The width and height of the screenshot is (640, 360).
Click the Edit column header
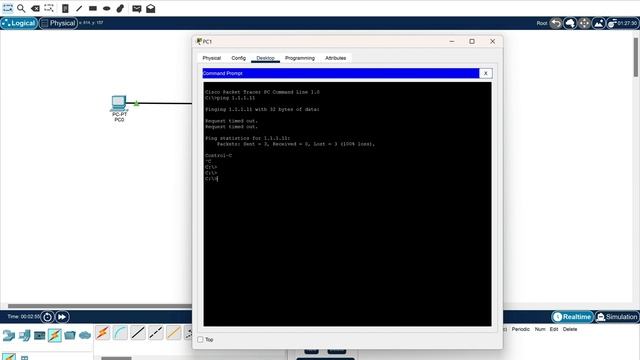coord(554,329)
